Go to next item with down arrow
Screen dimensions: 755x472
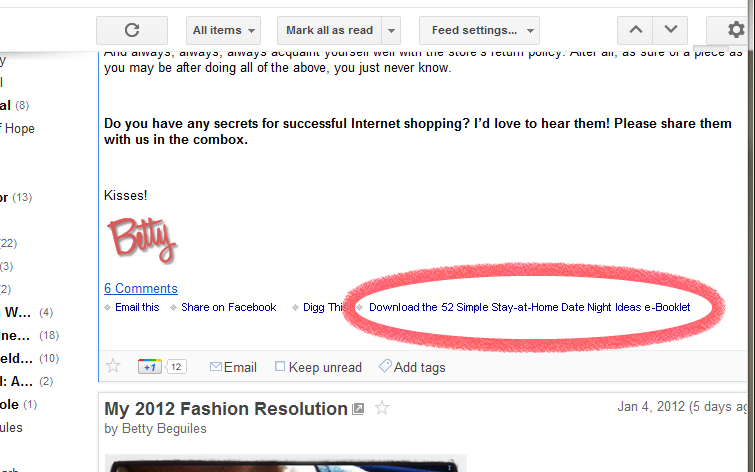pyautogui.click(x=670, y=30)
